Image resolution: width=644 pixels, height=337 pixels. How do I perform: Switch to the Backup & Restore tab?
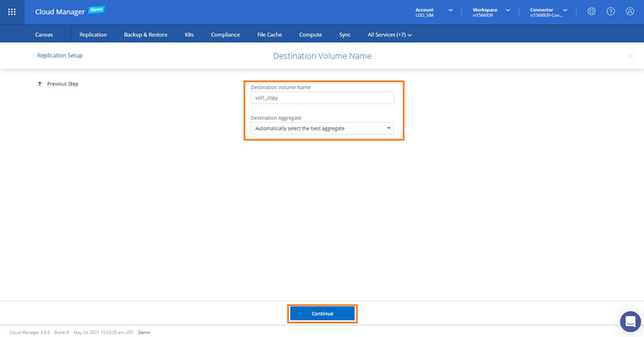(x=146, y=34)
